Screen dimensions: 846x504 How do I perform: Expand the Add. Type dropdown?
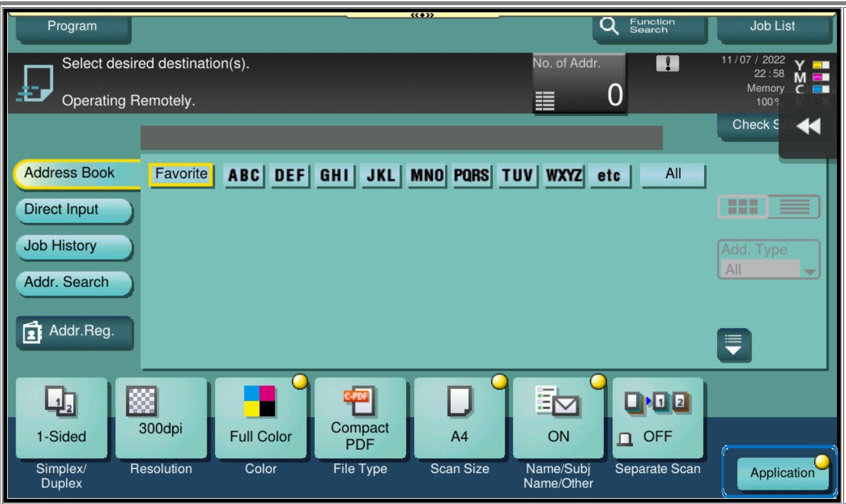769,269
